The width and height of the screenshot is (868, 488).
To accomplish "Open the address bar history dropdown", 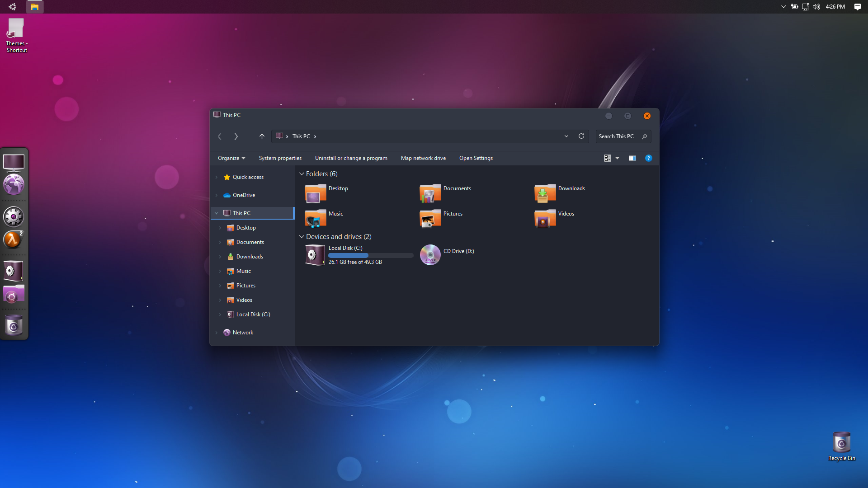I will click(566, 136).
